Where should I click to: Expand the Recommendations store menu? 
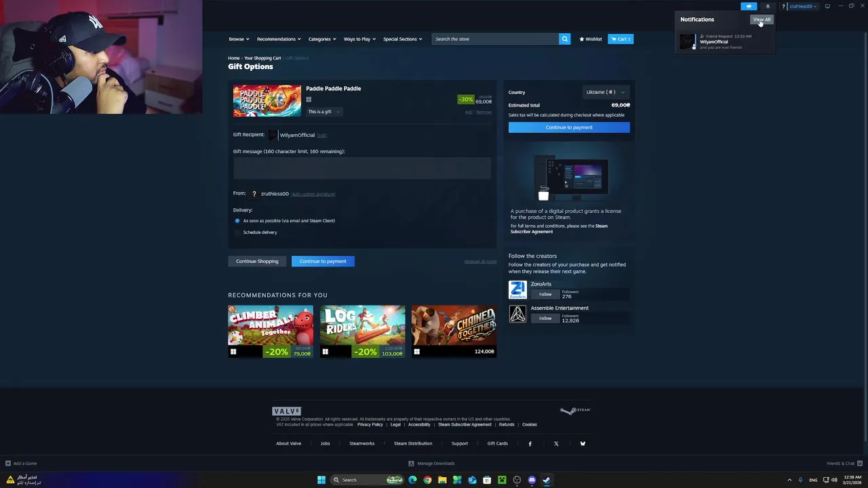click(279, 39)
